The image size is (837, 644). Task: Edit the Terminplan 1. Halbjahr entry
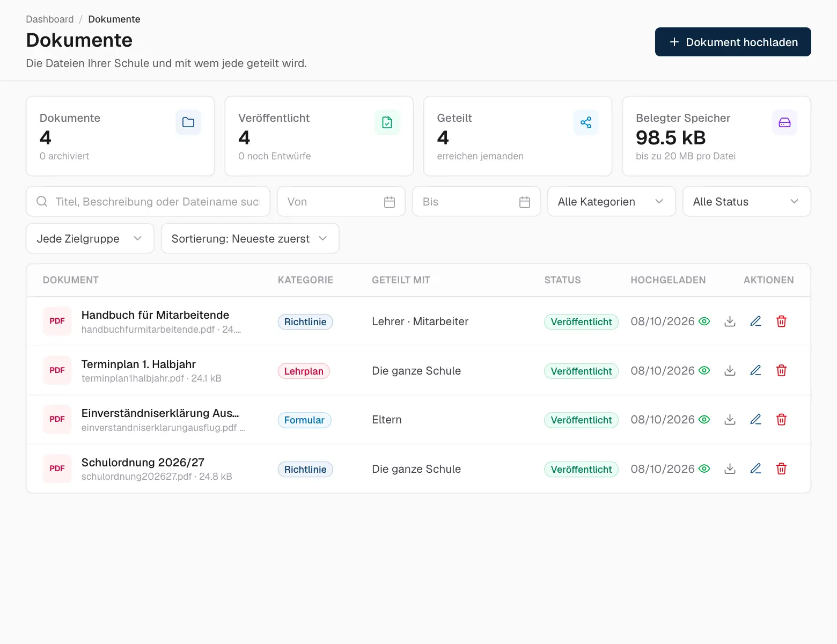pos(755,370)
